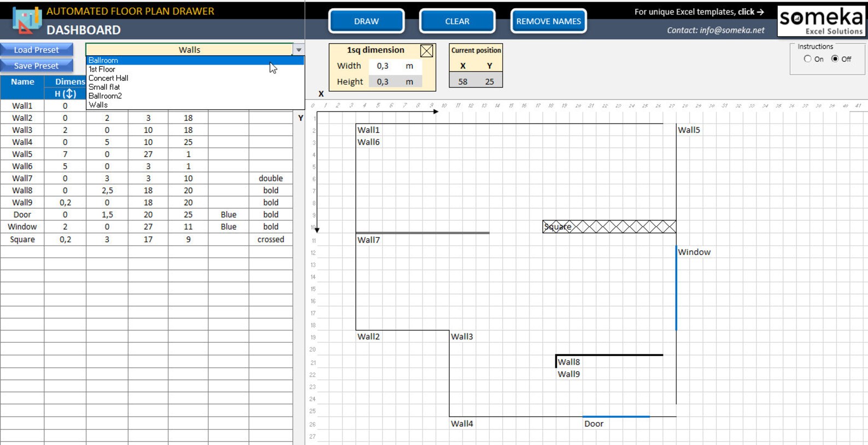The width and height of the screenshot is (868, 445).
Task: Choose 1st Floor from the preset list
Action: (195, 69)
